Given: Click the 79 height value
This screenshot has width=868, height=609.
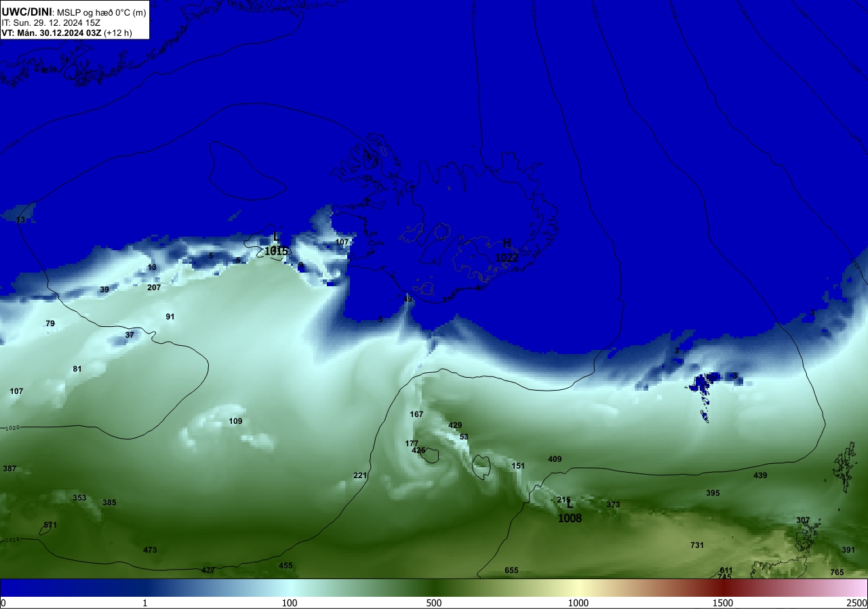Looking at the screenshot, I should click(50, 323).
